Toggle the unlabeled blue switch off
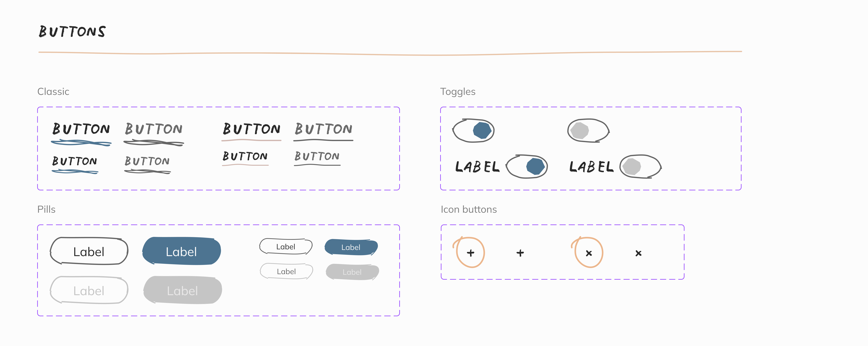 coord(473,130)
